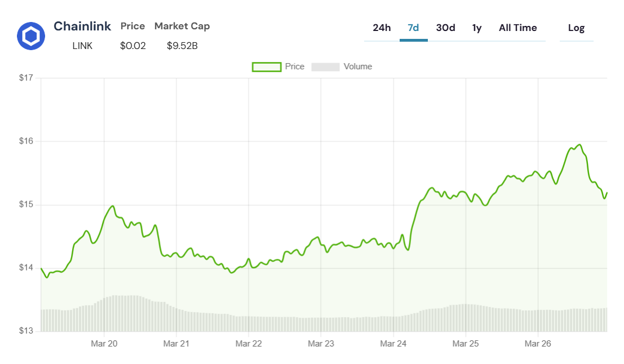Click the Mar 25 x-axis date label
This screenshot has width=624, height=364.
(x=466, y=344)
